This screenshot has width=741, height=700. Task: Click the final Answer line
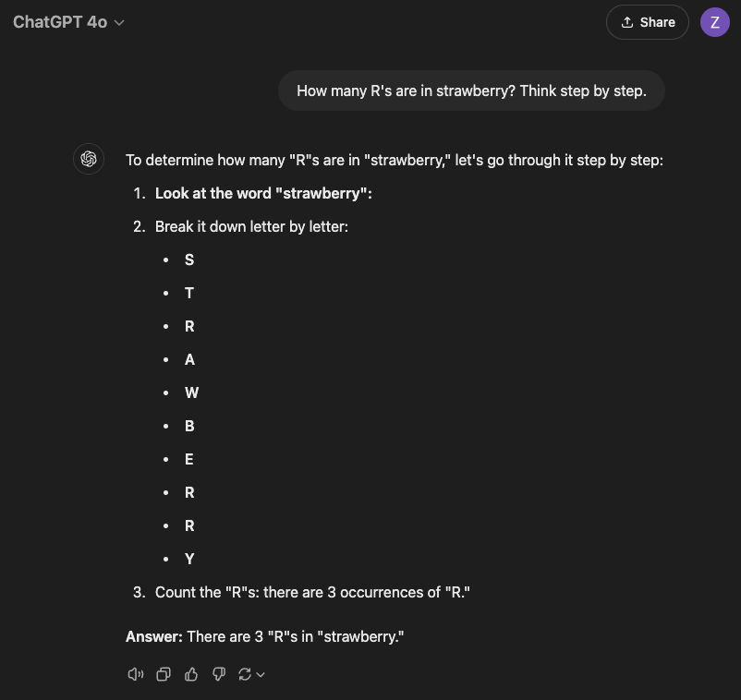pyautogui.click(x=264, y=636)
